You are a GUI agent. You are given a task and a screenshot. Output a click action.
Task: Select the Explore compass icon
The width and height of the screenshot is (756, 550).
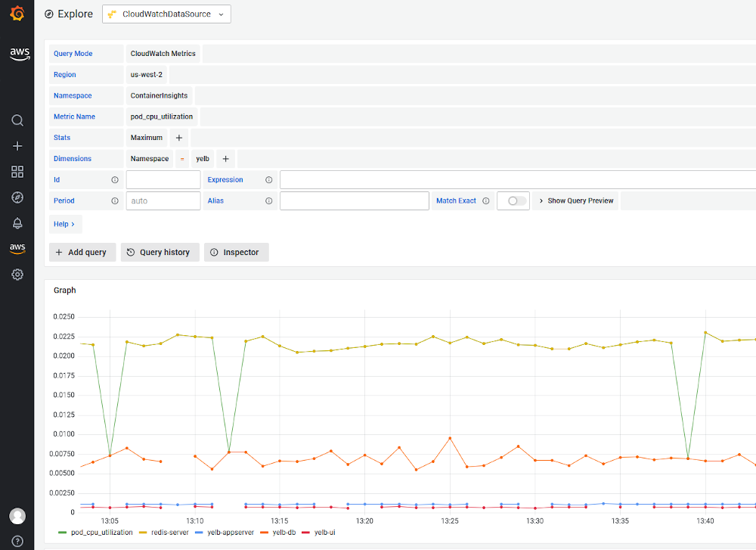[17, 197]
